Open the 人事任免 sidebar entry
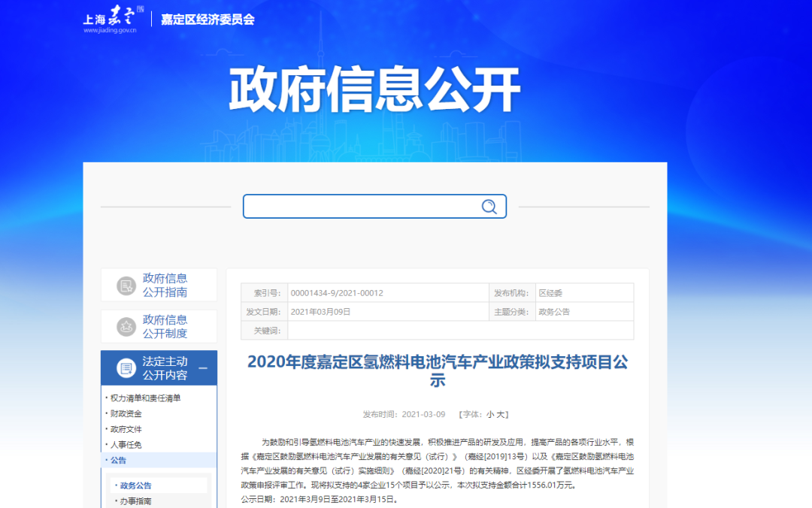 (x=126, y=445)
